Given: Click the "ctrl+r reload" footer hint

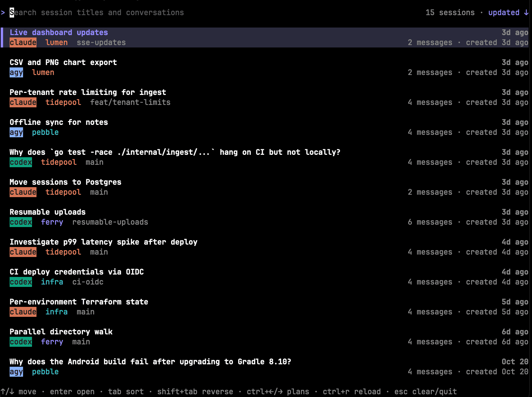Looking at the screenshot, I should coord(352,391).
